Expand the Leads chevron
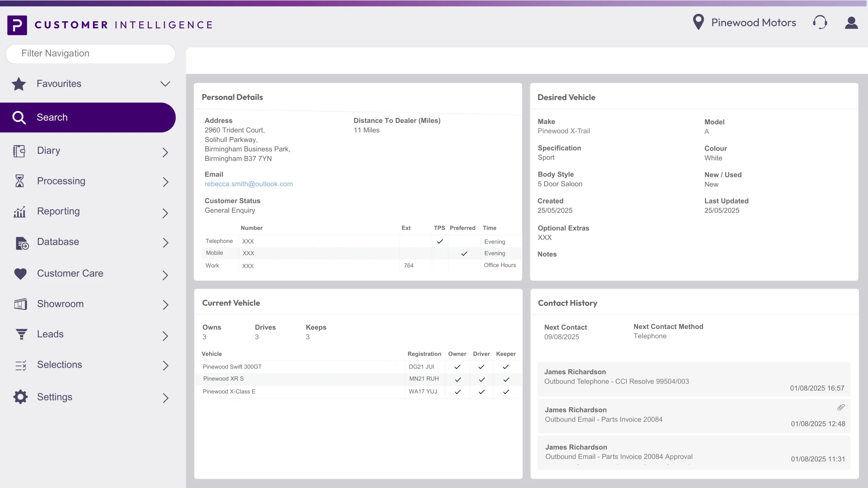 pyautogui.click(x=165, y=336)
